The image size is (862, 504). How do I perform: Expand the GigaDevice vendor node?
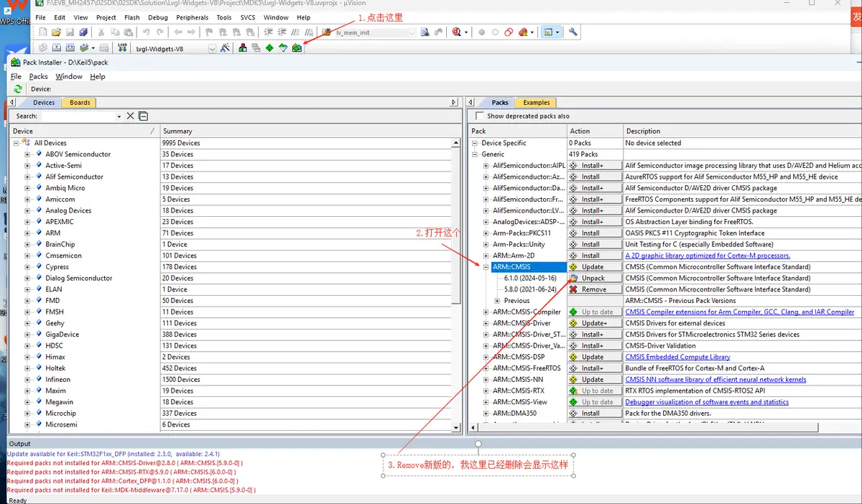pyautogui.click(x=27, y=335)
